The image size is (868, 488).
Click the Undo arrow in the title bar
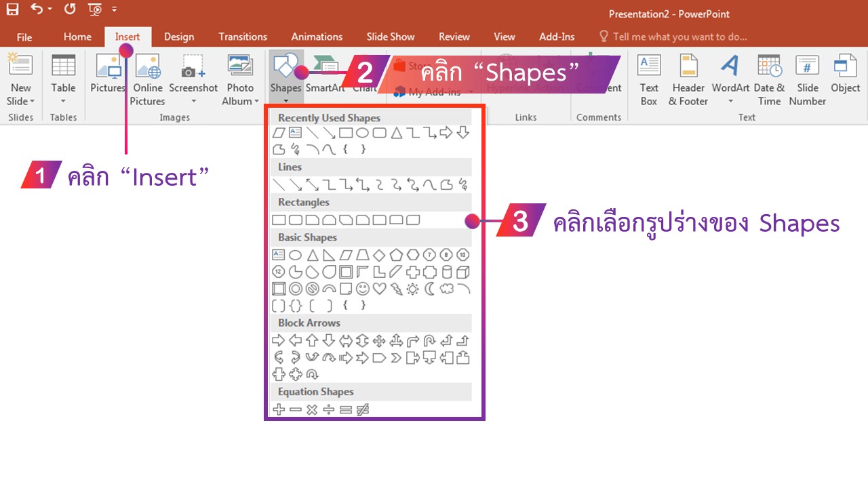click(37, 9)
